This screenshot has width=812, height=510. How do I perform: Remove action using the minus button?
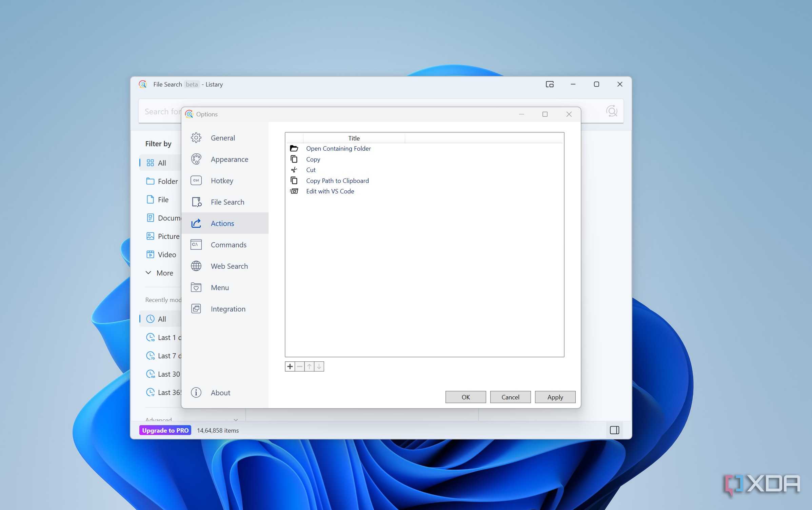click(300, 366)
